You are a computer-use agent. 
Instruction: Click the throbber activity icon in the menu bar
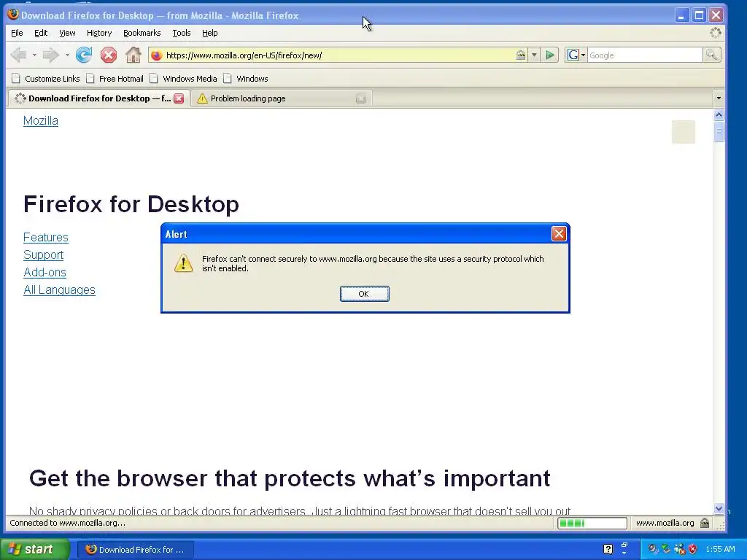coord(716,32)
